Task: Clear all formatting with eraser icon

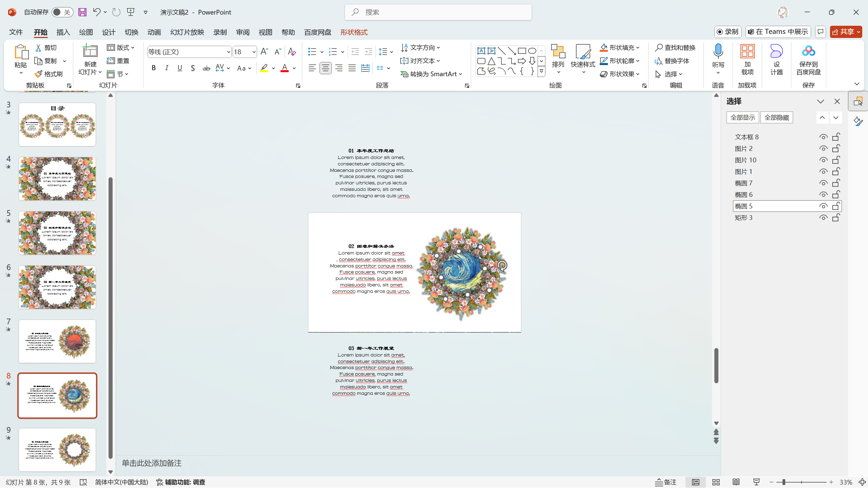Action: pyautogui.click(x=292, y=52)
